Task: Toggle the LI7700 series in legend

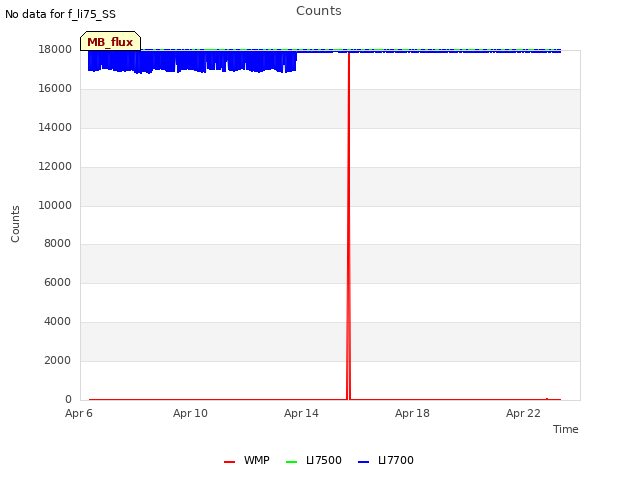Action: point(385,460)
